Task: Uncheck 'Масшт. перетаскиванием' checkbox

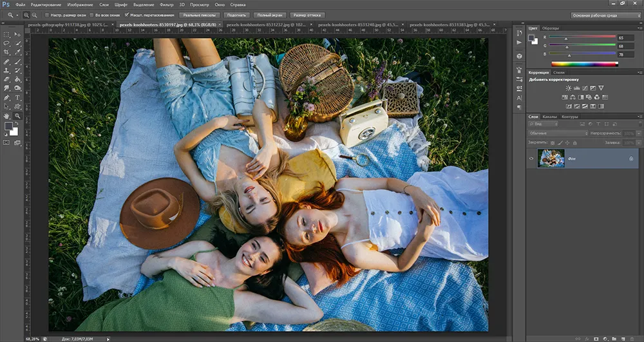Action: pos(127,15)
